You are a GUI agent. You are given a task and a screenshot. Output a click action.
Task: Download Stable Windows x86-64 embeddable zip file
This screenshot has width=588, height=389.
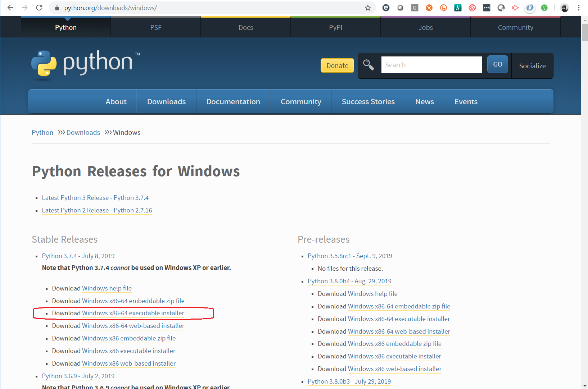(133, 301)
